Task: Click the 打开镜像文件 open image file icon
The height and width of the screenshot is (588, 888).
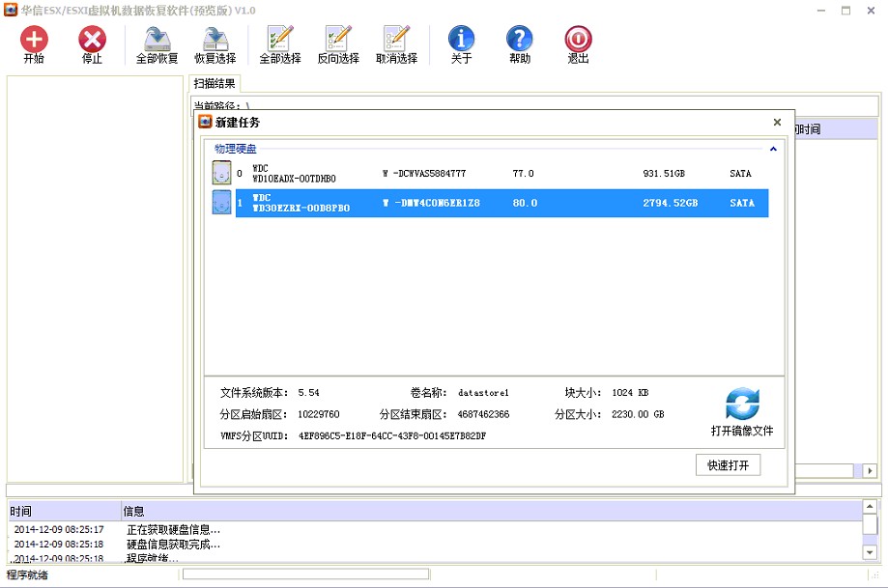Action: (742, 404)
